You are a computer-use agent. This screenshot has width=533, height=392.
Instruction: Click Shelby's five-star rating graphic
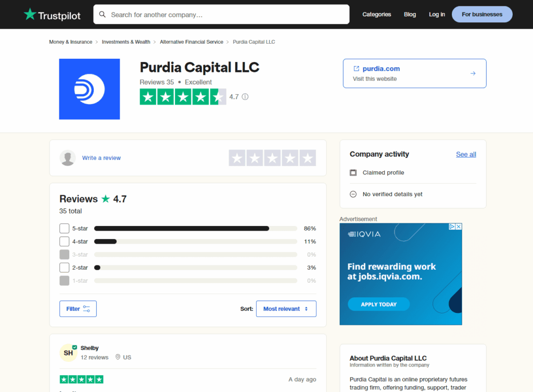coord(82,380)
